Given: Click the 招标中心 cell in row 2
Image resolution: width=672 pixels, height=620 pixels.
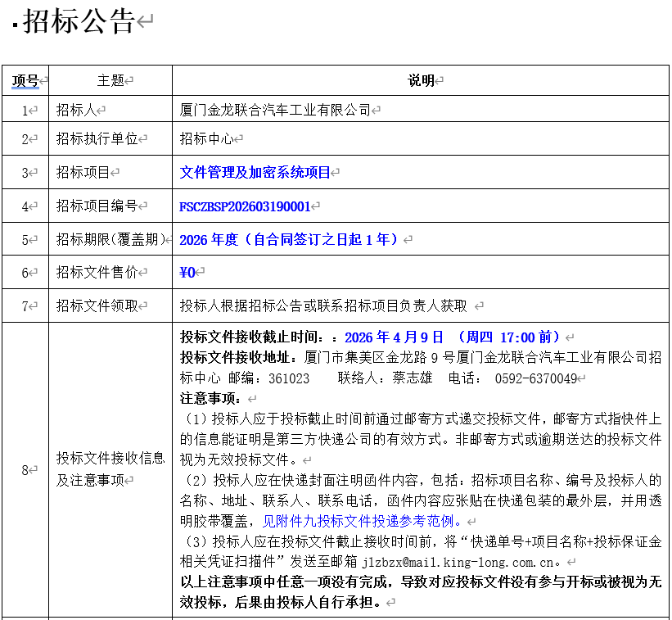Looking at the screenshot, I should [x=206, y=138].
